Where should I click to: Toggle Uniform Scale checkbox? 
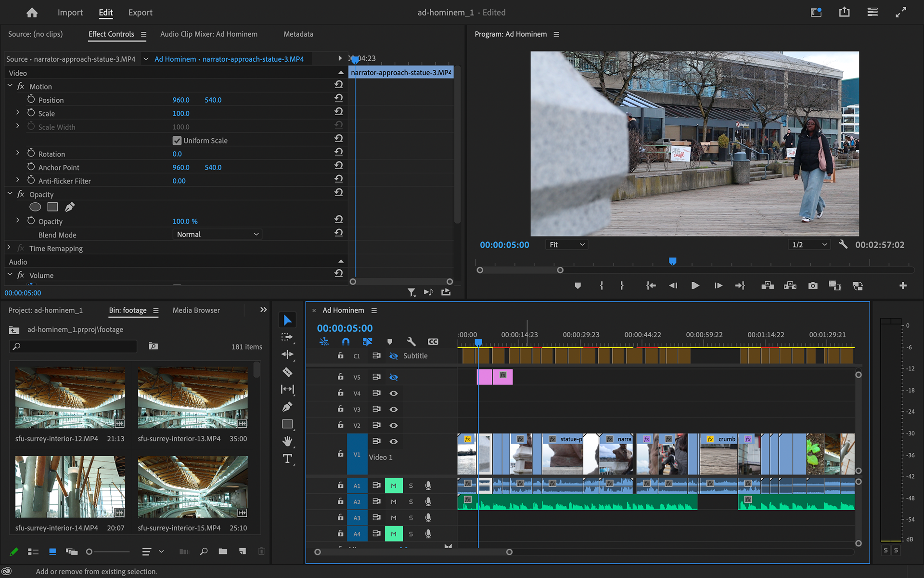177,141
